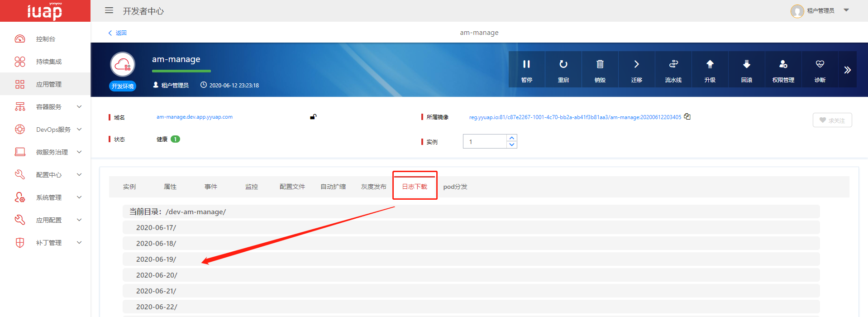
Task: Open the 流水线 pipeline icon
Action: (x=673, y=64)
